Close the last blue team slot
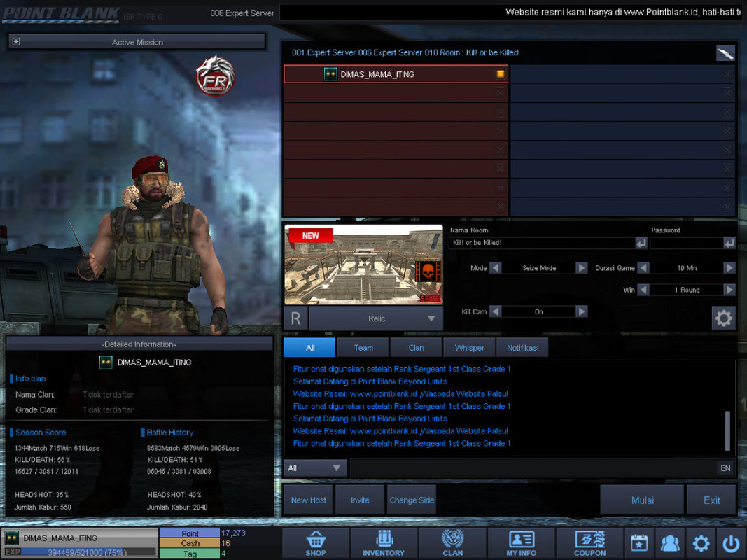This screenshot has height=560, width=747. click(727, 206)
